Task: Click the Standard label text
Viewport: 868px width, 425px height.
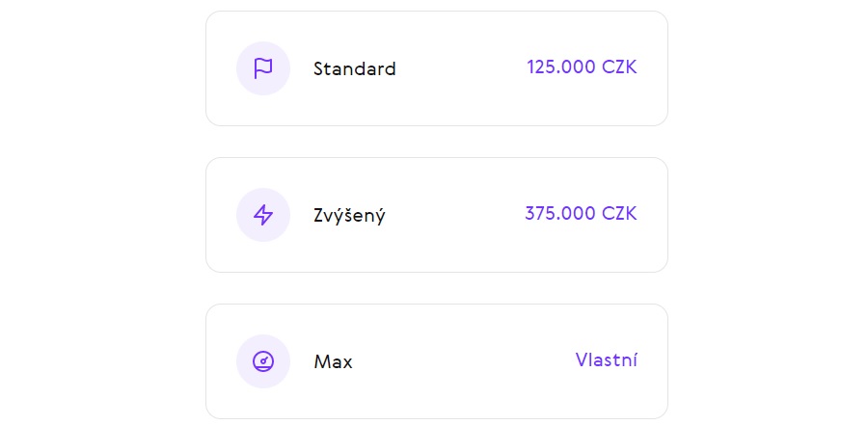Action: tap(354, 68)
